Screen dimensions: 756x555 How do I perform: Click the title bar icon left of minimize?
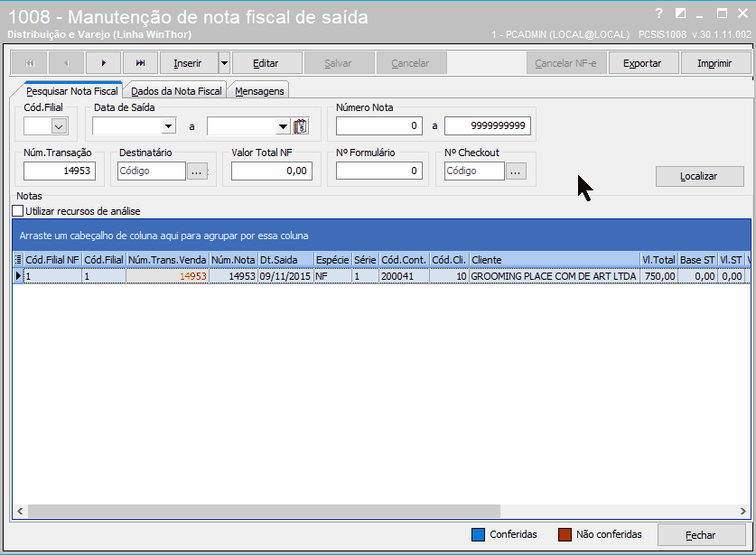680,14
